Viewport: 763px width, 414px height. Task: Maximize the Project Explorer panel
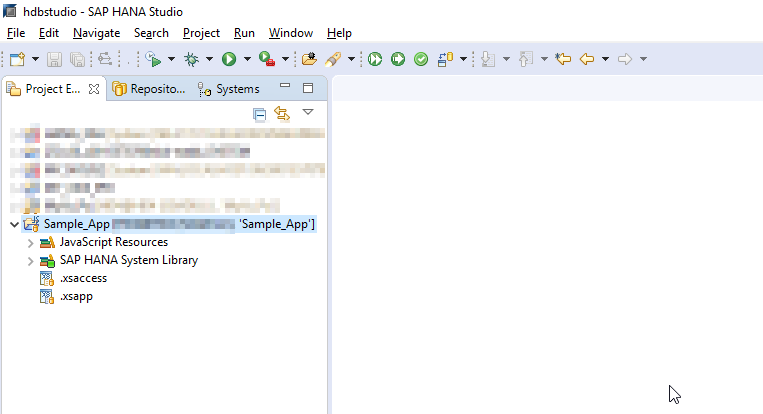click(x=308, y=88)
